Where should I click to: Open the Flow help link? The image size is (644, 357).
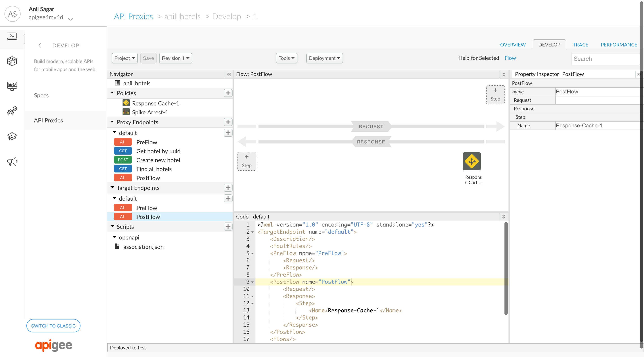(x=510, y=58)
